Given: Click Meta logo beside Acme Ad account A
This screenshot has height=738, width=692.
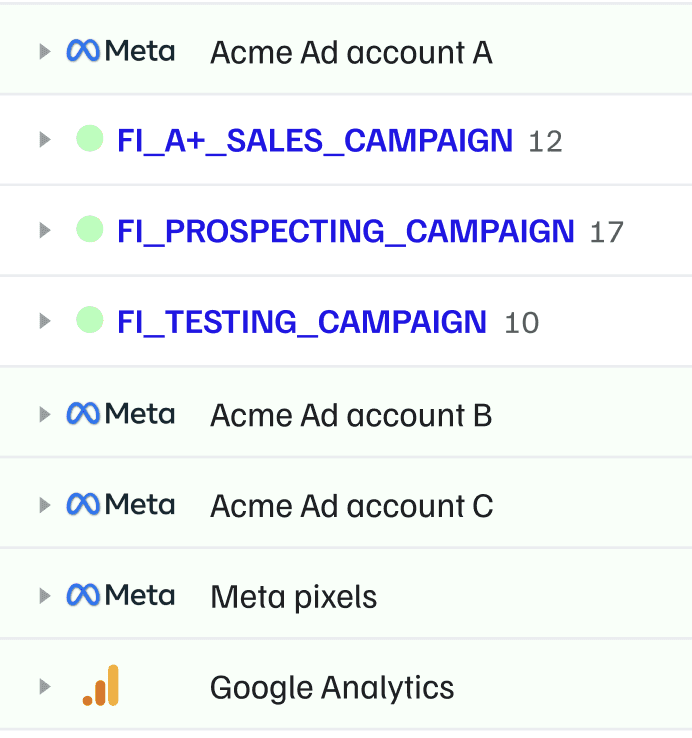Looking at the screenshot, I should (120, 51).
